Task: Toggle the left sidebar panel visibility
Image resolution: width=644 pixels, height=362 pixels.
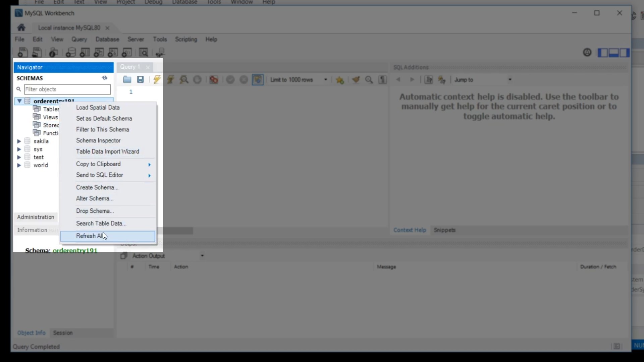Action: coord(603,53)
